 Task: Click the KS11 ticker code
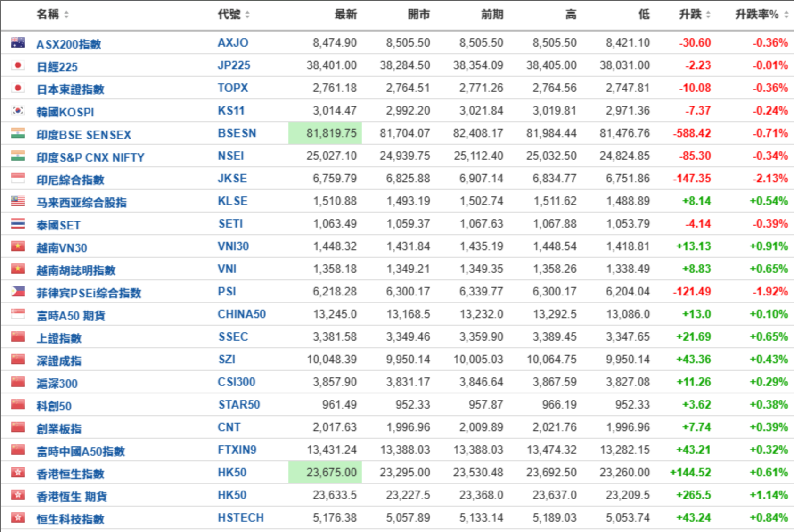(231, 110)
